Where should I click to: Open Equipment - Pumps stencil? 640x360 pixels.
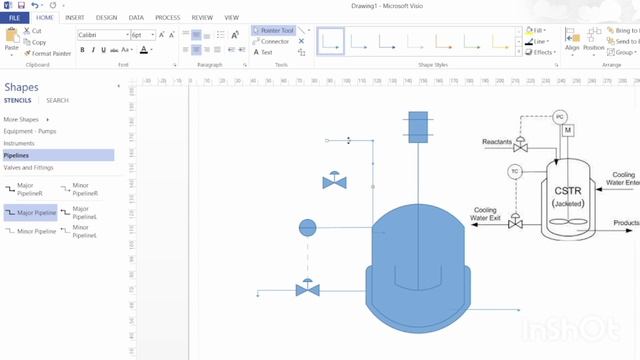30,131
